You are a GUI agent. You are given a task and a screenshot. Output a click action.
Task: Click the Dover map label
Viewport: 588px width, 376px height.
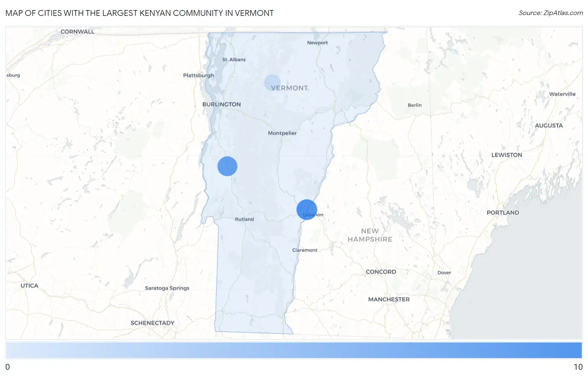444,273
